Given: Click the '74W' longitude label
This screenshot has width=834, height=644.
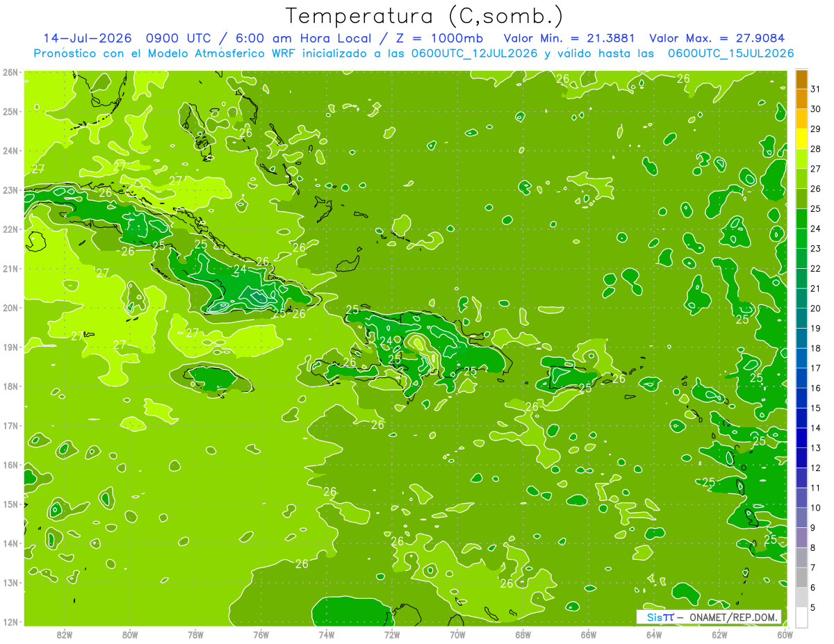Looking at the screenshot, I should 326,634.
